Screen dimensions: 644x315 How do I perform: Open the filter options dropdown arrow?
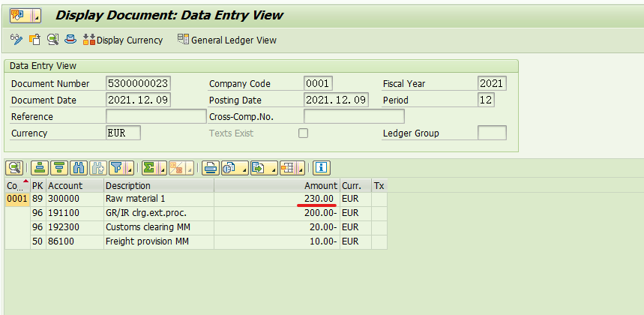click(130, 167)
